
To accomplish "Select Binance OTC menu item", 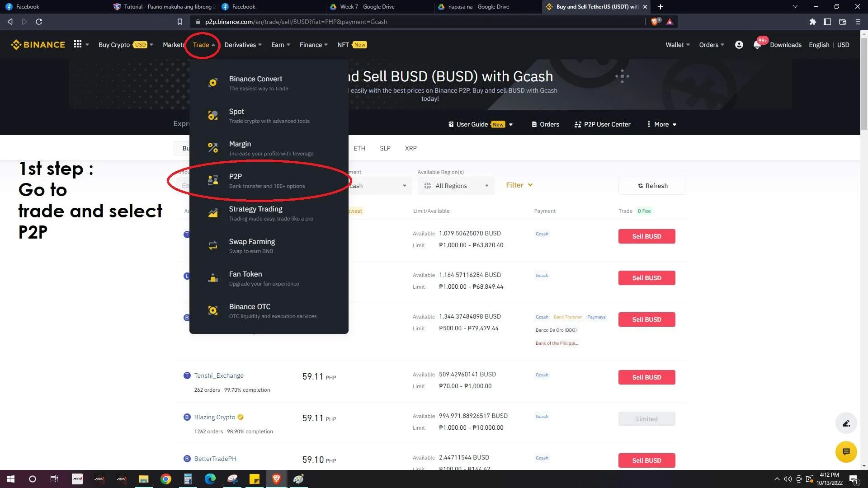I will 269,311.
